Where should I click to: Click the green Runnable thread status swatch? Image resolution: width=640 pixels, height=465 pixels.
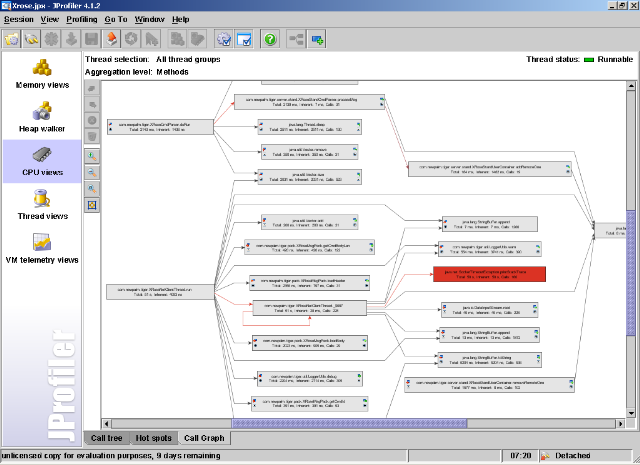tap(589, 60)
